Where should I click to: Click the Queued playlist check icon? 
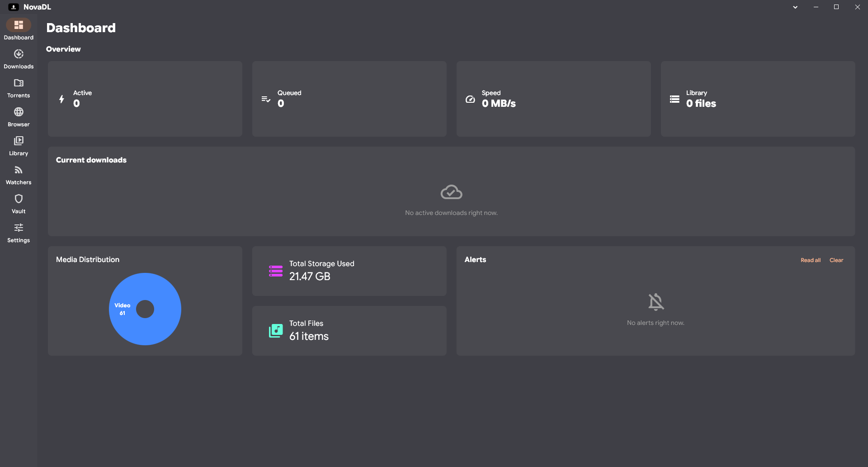click(266, 99)
